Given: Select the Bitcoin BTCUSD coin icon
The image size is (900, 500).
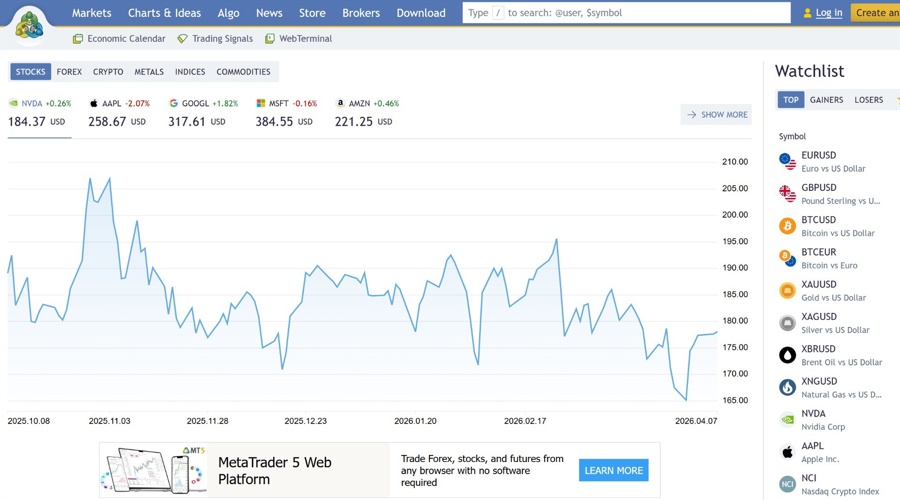Looking at the screenshot, I should 787,226.
